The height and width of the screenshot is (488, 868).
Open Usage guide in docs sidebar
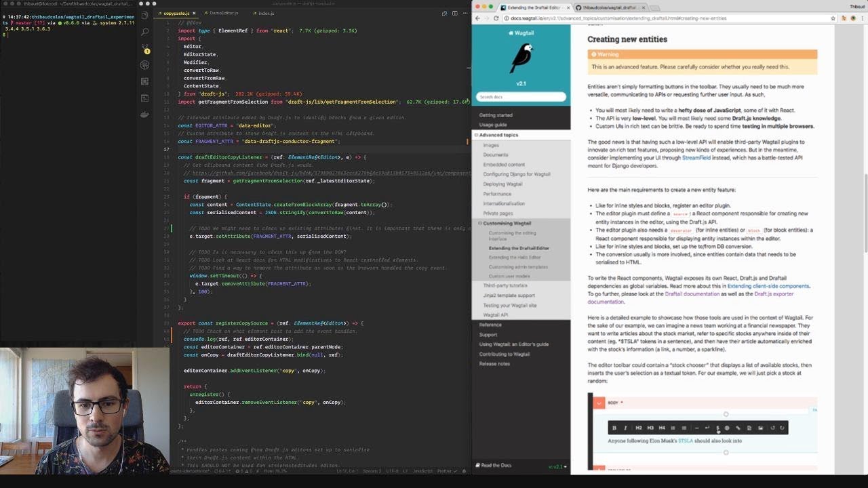click(493, 125)
